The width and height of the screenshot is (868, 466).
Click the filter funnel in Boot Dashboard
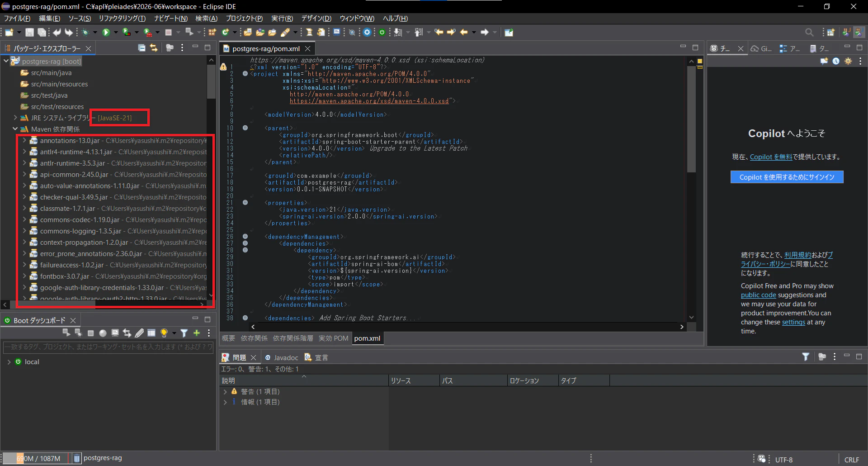pyautogui.click(x=184, y=333)
